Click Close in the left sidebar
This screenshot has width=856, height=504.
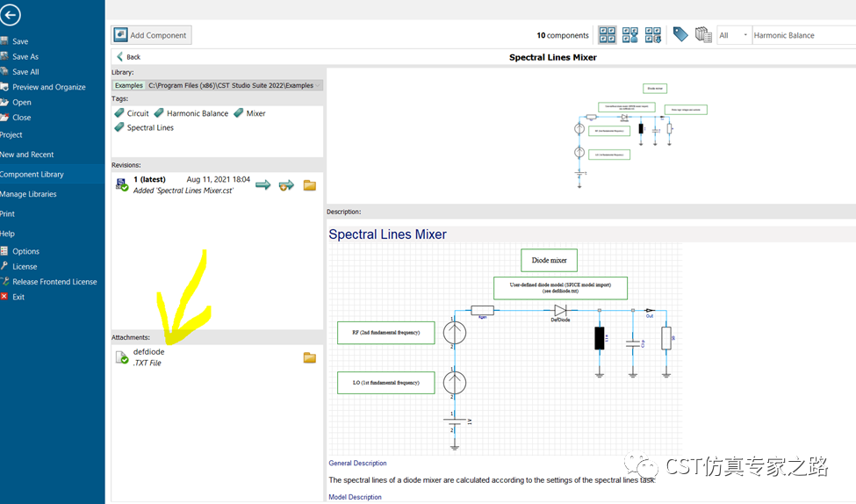click(22, 118)
